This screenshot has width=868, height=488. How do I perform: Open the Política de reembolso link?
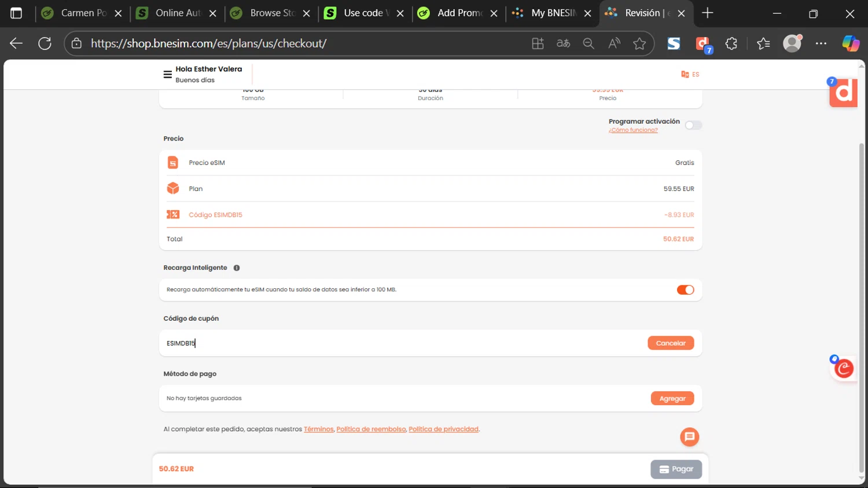(371, 430)
